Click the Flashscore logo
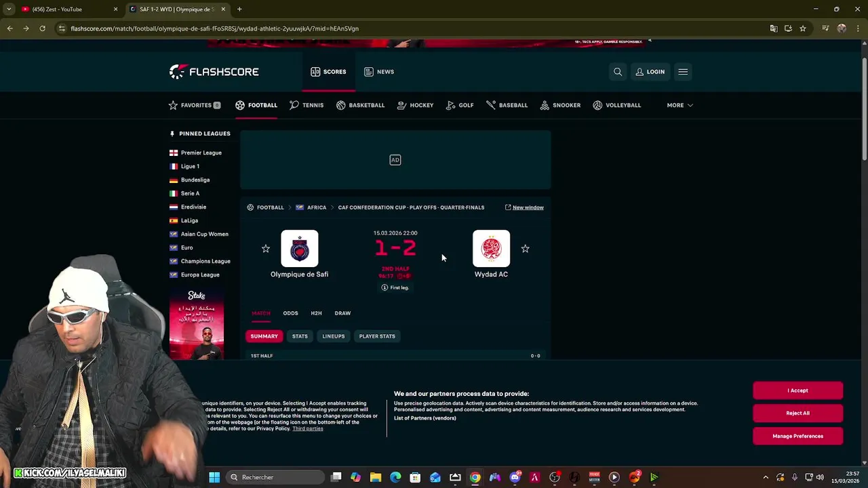Image resolution: width=868 pixels, height=488 pixels. coord(214,72)
